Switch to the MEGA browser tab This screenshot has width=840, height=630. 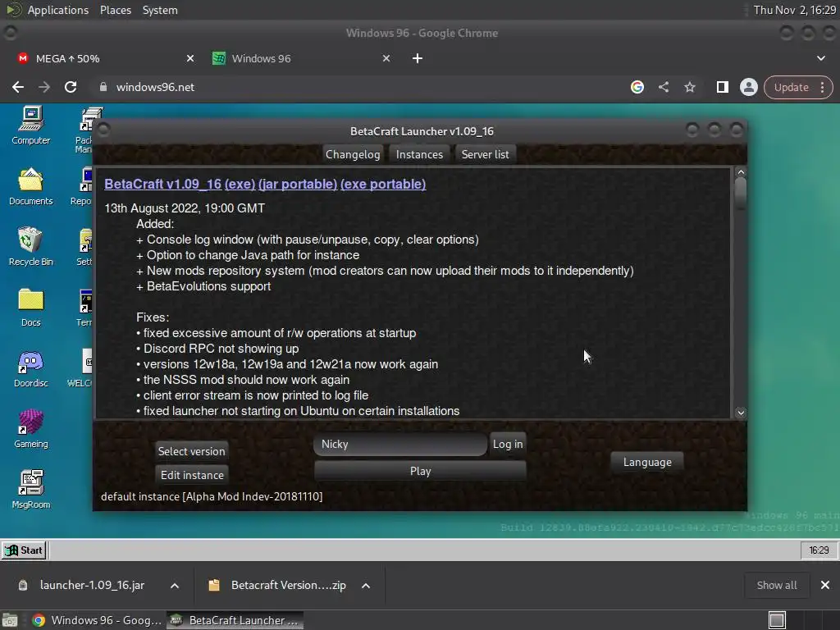point(104,58)
